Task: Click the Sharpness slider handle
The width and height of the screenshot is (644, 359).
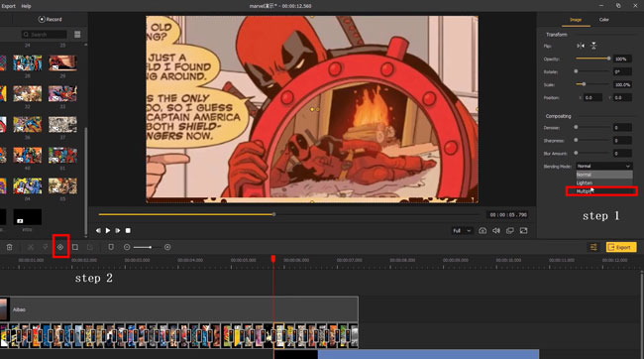Action: tap(576, 140)
